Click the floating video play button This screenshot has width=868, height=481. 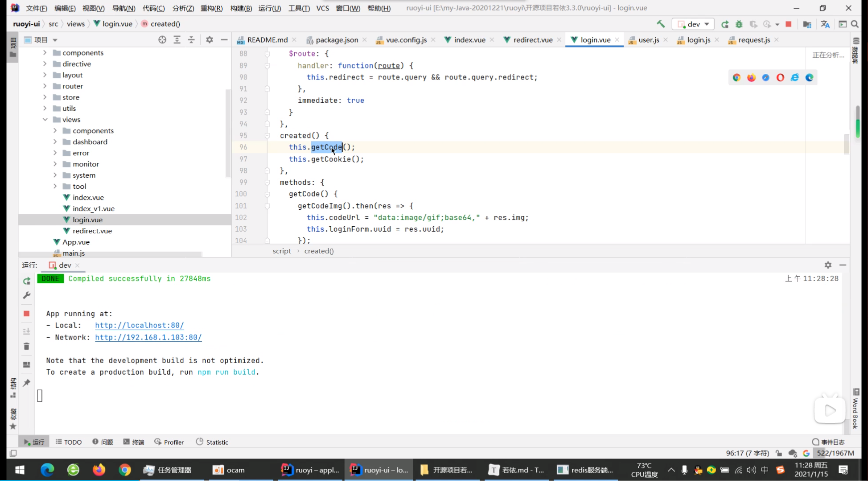[830, 410]
